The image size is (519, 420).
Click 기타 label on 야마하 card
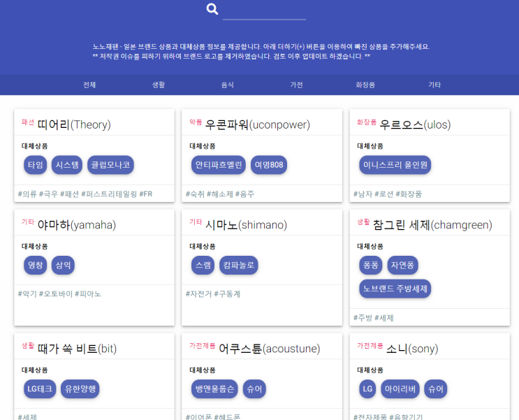coord(28,222)
